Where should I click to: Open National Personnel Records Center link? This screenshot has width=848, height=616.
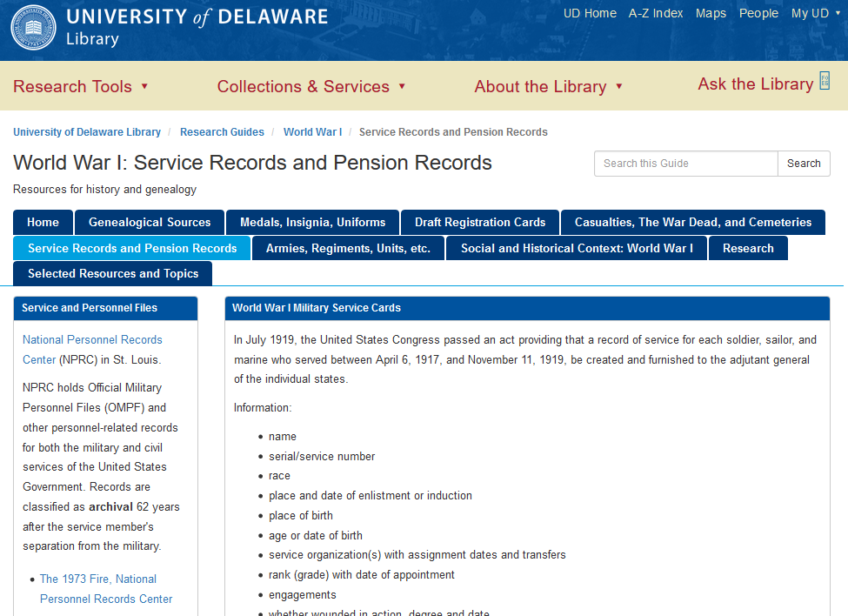pyautogui.click(x=92, y=350)
